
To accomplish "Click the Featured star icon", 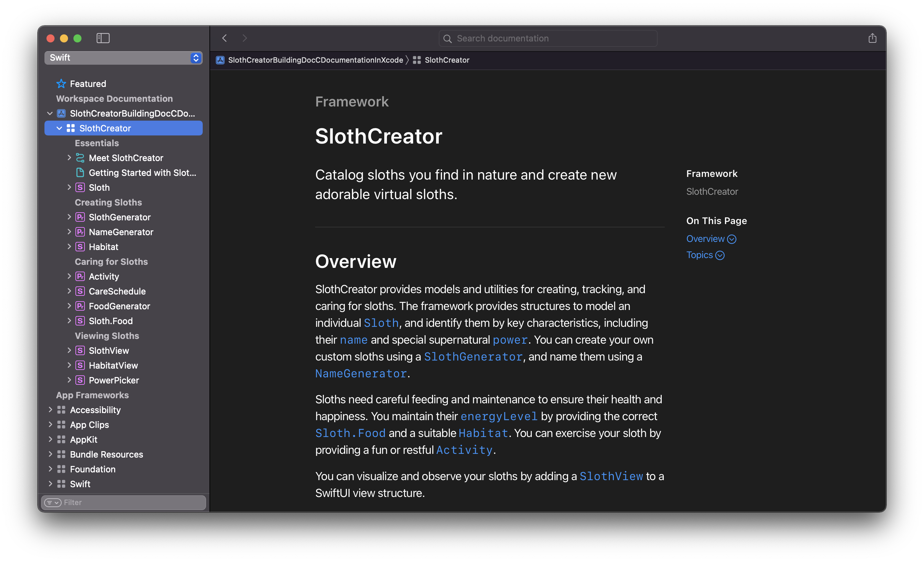I will 61,84.
